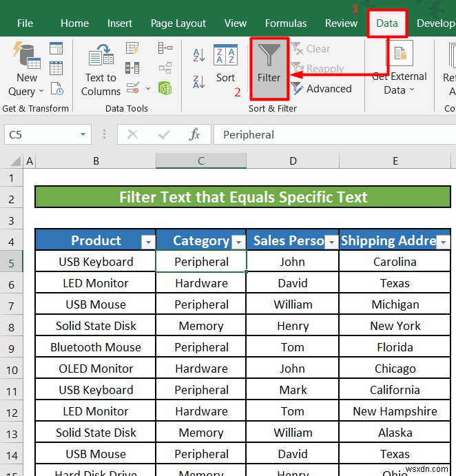The width and height of the screenshot is (456, 476).
Task: Select the Carolina cell
Action: (x=395, y=261)
